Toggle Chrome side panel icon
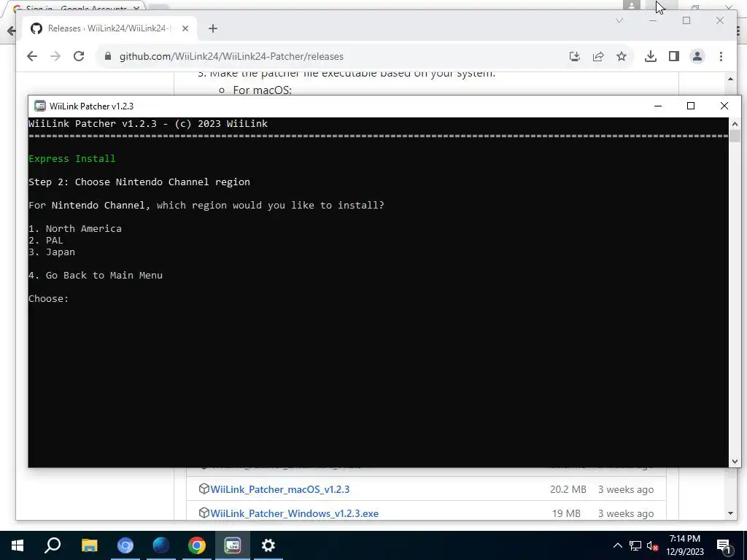The height and width of the screenshot is (560, 747). (673, 56)
